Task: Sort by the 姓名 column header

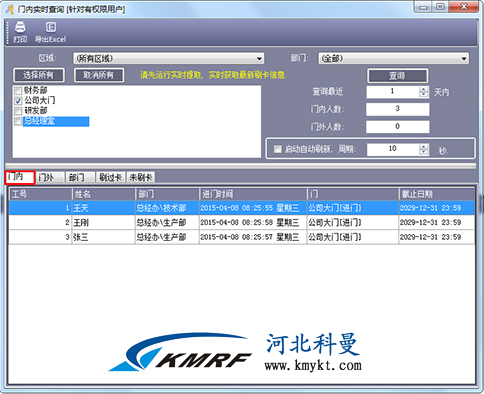Action: pyautogui.click(x=104, y=194)
